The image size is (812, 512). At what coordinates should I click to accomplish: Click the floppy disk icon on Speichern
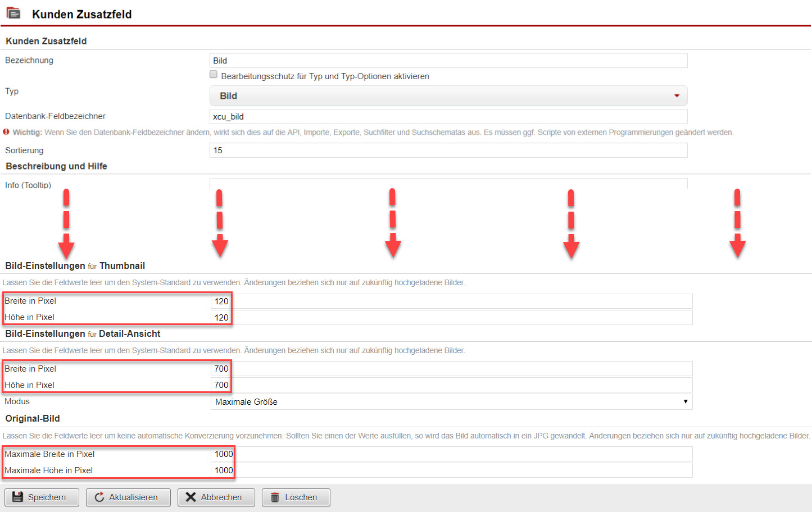pos(17,497)
